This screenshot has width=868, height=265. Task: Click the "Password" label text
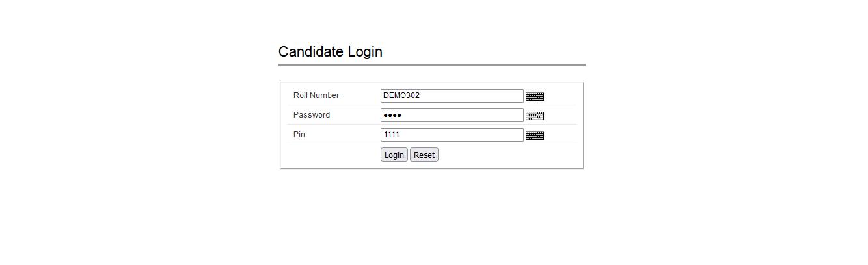click(312, 115)
